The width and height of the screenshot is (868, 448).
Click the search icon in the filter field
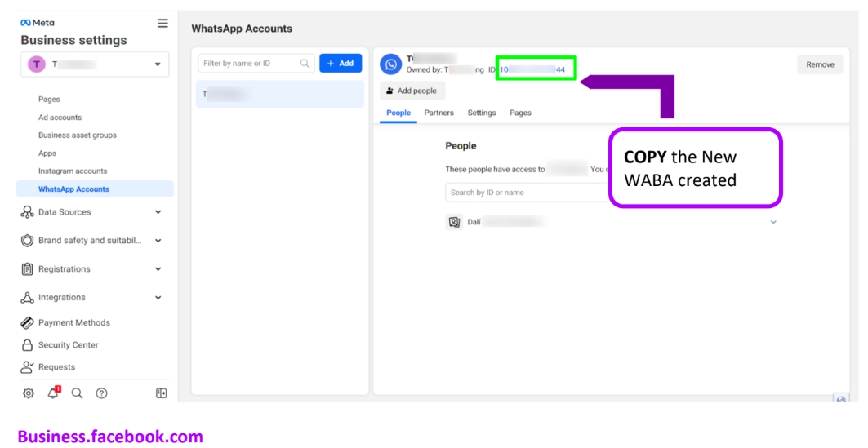tap(305, 63)
